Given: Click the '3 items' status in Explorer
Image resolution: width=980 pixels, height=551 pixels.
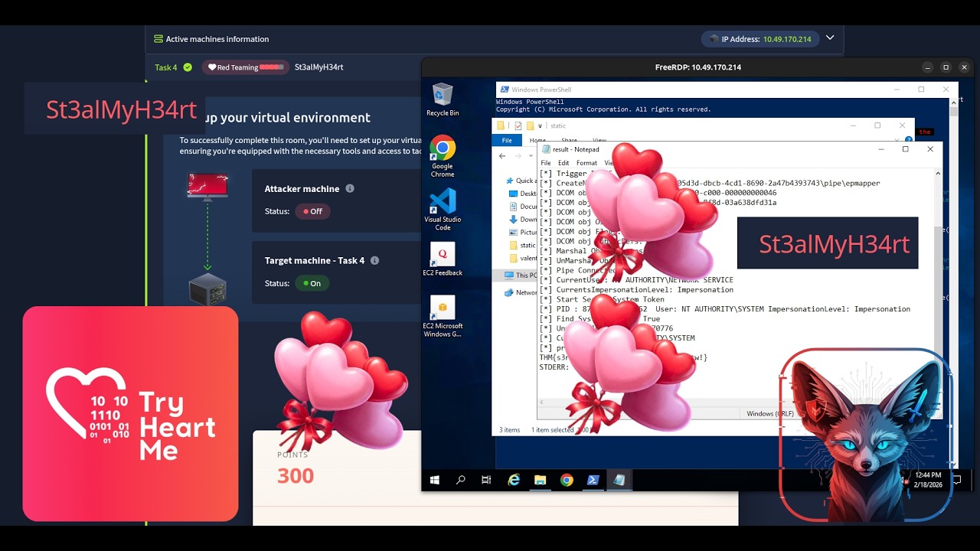Looking at the screenshot, I should coord(509,430).
